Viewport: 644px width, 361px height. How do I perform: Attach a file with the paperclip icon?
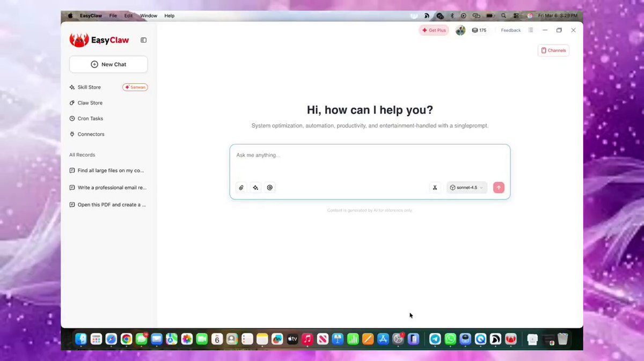pyautogui.click(x=241, y=188)
